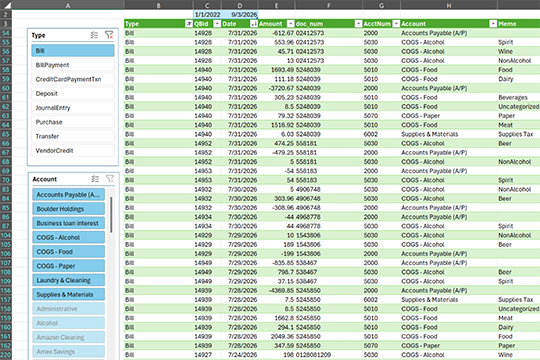Click amount cell -4369.85
540x360 pixels.
pos(277,290)
